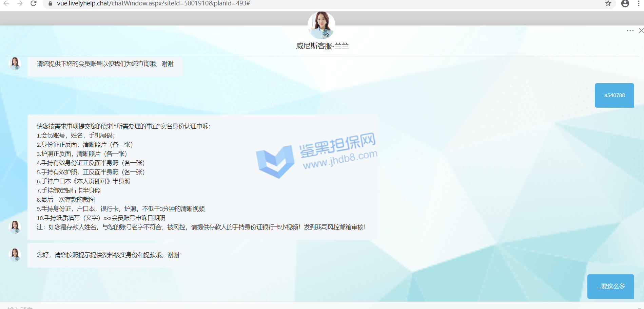Click the message asking for member account
Image resolution: width=644 pixels, height=309 pixels.
[105, 64]
